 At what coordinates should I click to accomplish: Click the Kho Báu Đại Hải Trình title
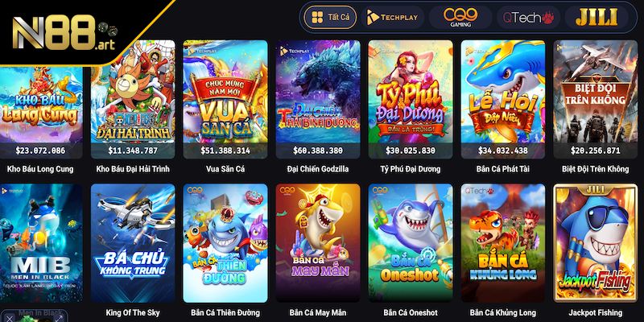(x=133, y=169)
